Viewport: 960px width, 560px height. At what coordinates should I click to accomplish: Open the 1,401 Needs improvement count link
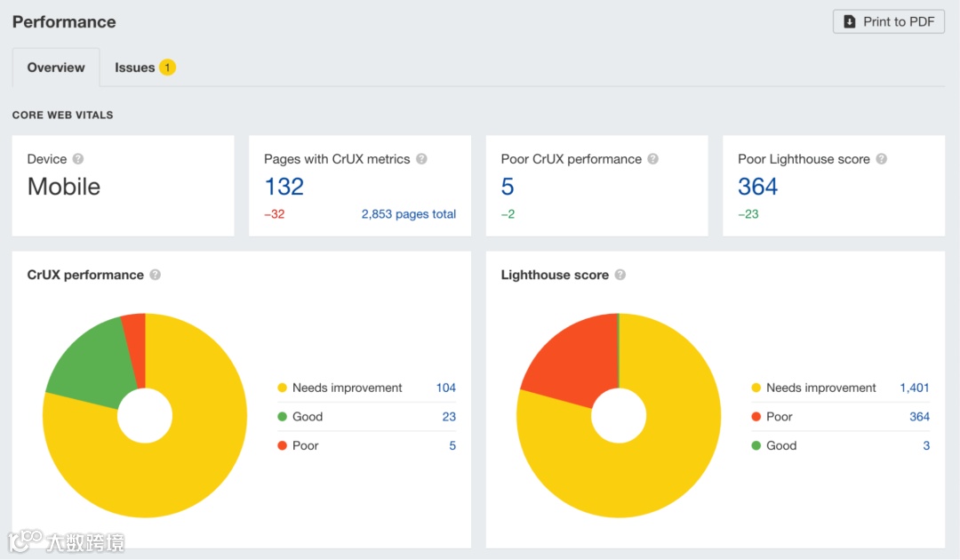pos(916,388)
